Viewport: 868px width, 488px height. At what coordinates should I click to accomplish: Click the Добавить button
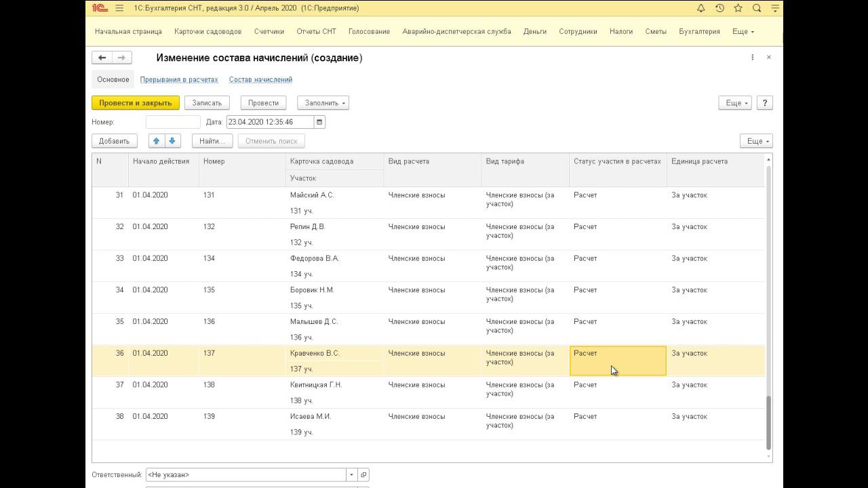114,141
